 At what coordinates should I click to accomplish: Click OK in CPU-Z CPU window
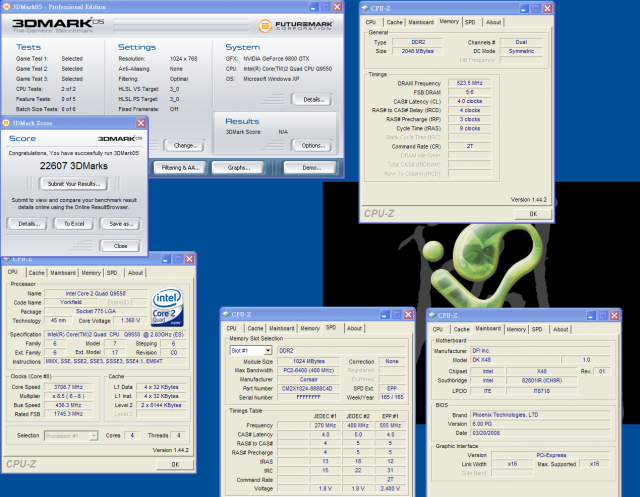pyautogui.click(x=175, y=464)
